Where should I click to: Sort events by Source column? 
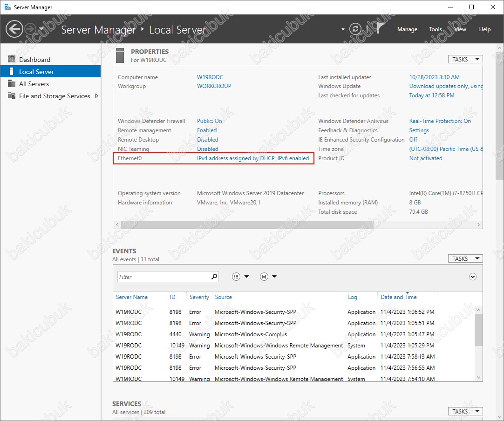click(x=224, y=297)
